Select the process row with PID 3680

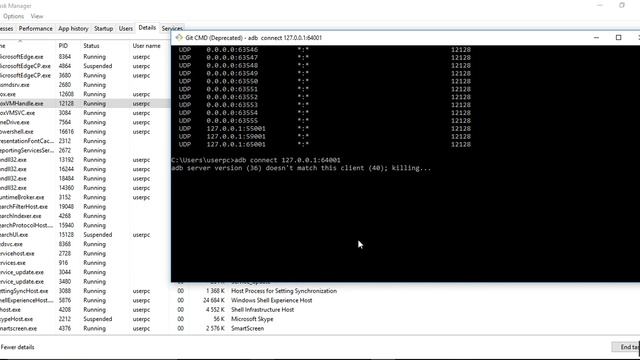tap(84, 76)
